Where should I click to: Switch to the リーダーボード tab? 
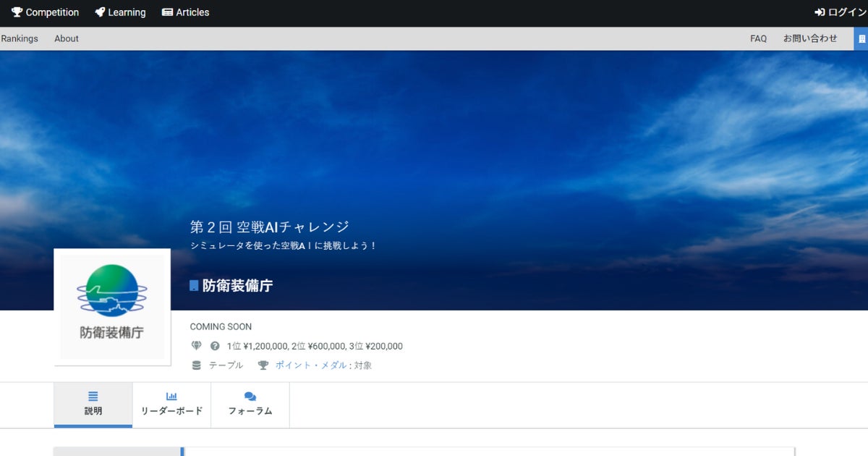point(172,404)
